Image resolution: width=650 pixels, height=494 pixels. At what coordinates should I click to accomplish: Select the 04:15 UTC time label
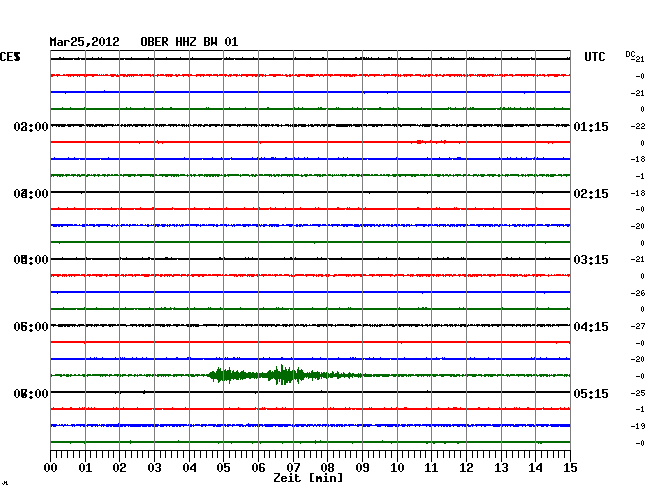[591, 327]
